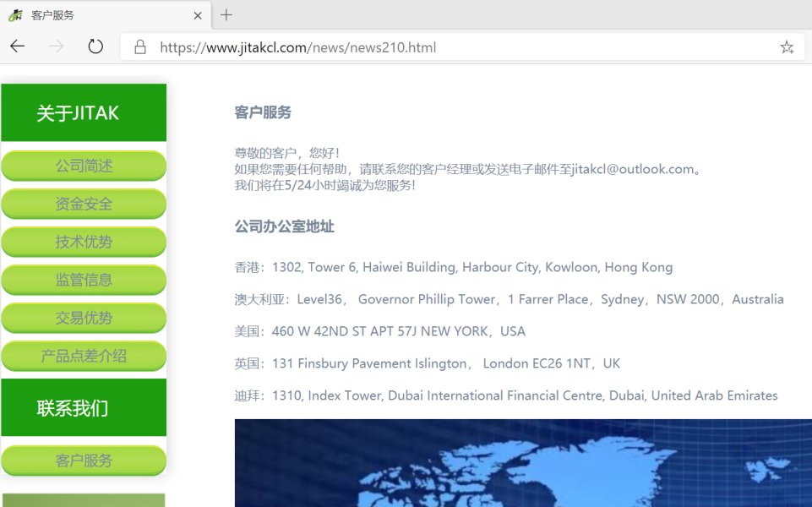Click the 关于JITAK green header
This screenshot has width=812, height=507.
pos(84,112)
